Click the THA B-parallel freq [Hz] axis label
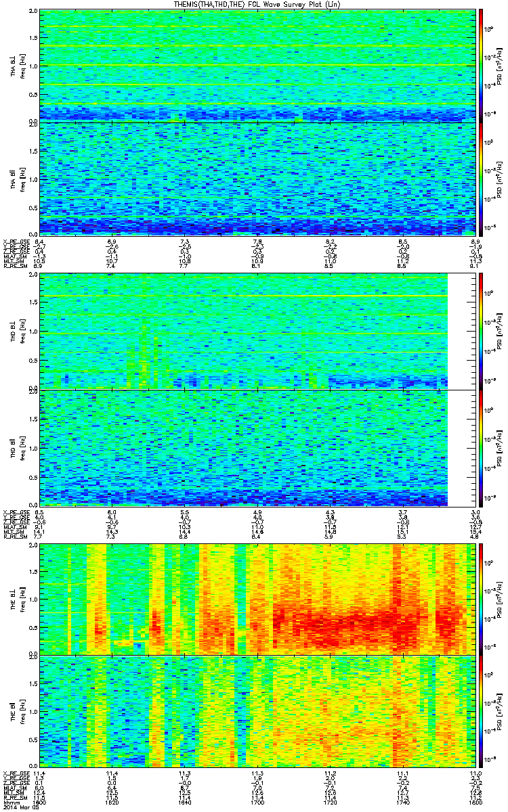 (22, 178)
